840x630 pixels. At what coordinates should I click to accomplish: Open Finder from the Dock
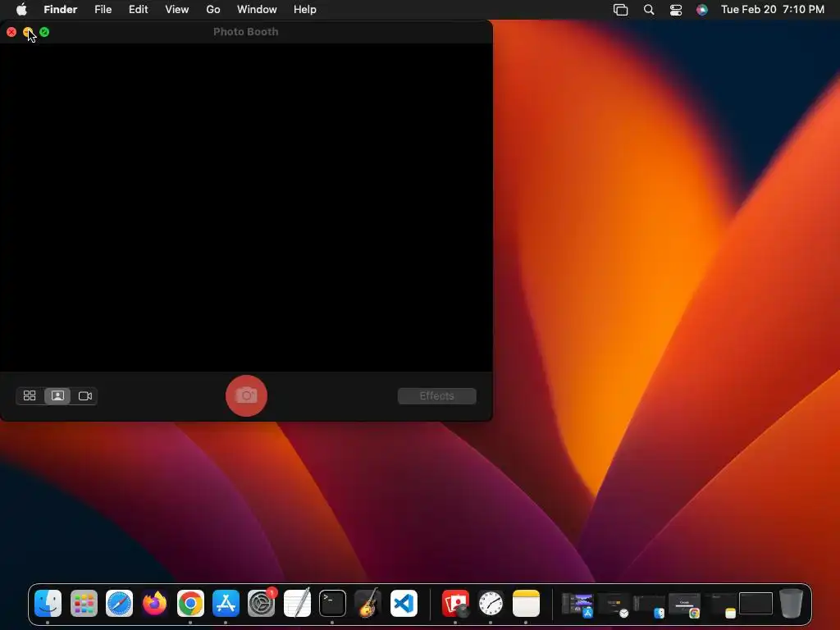(48, 604)
